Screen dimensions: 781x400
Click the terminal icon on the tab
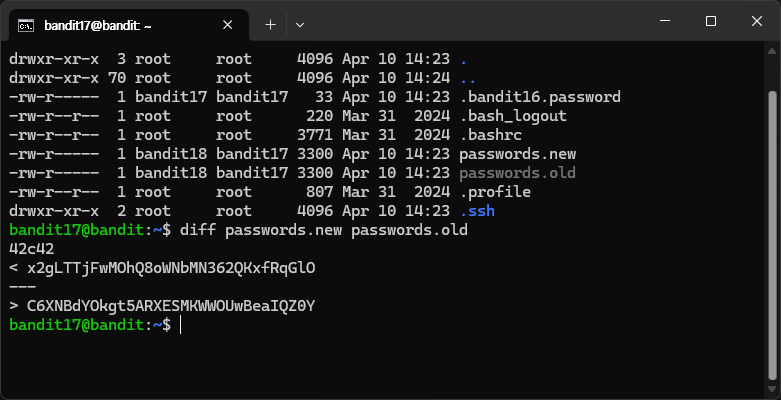[x=25, y=25]
